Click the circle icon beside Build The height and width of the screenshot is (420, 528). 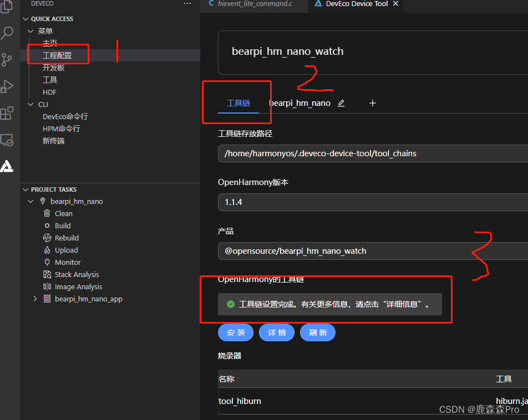[x=47, y=226]
